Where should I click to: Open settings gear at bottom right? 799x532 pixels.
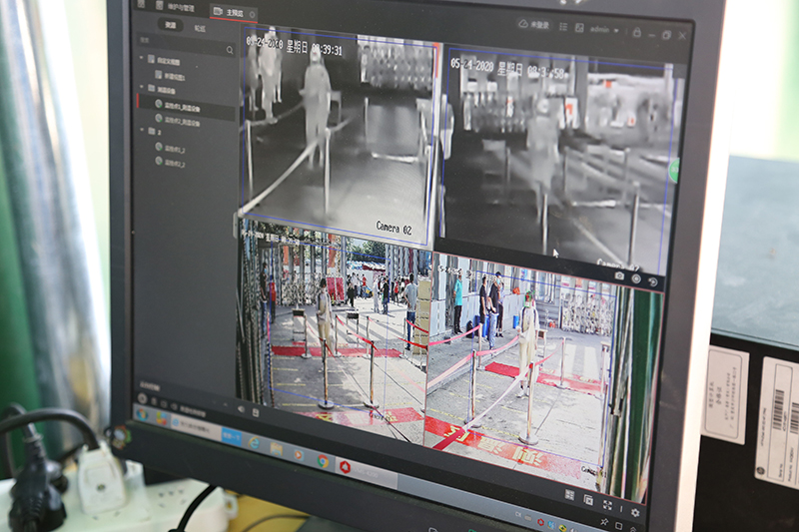[x=634, y=512]
